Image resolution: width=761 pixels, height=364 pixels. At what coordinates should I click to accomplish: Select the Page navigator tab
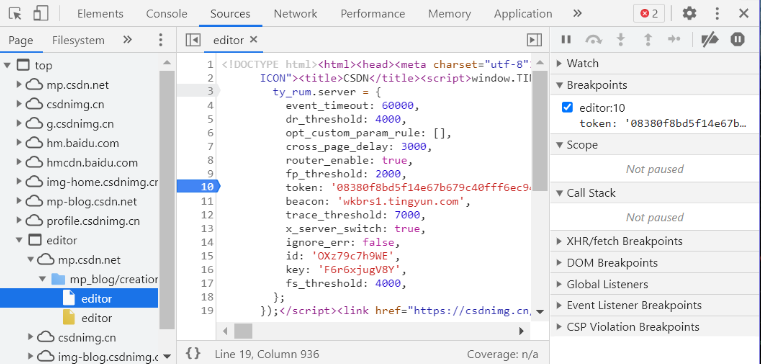[x=21, y=40]
